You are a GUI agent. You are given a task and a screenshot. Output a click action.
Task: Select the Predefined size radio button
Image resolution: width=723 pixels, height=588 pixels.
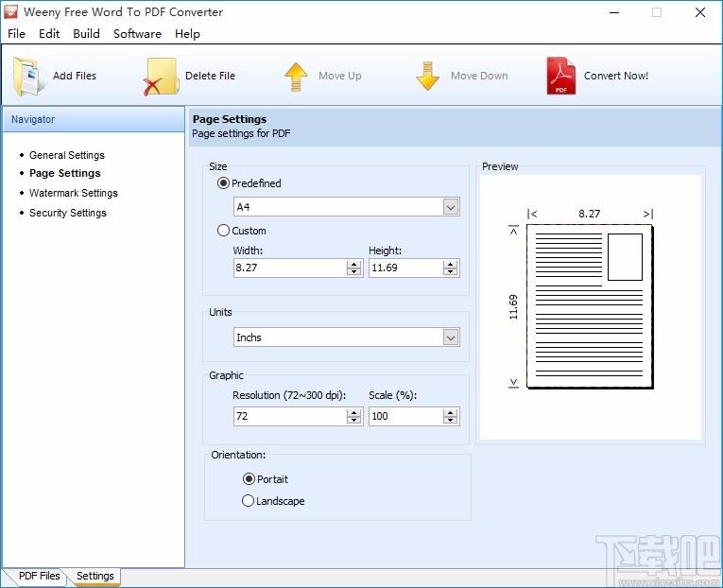[x=223, y=183]
